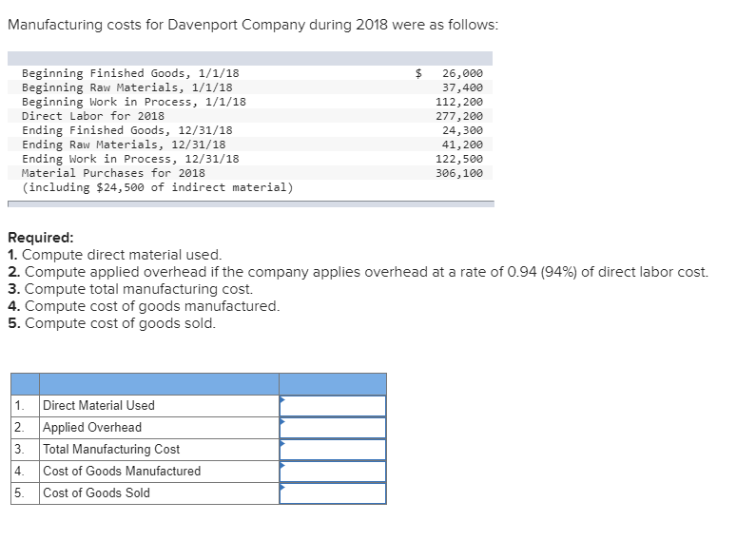The width and height of the screenshot is (756, 560).
Task: Activate the Cost of Goods Manufactured input
Action: pos(333,472)
